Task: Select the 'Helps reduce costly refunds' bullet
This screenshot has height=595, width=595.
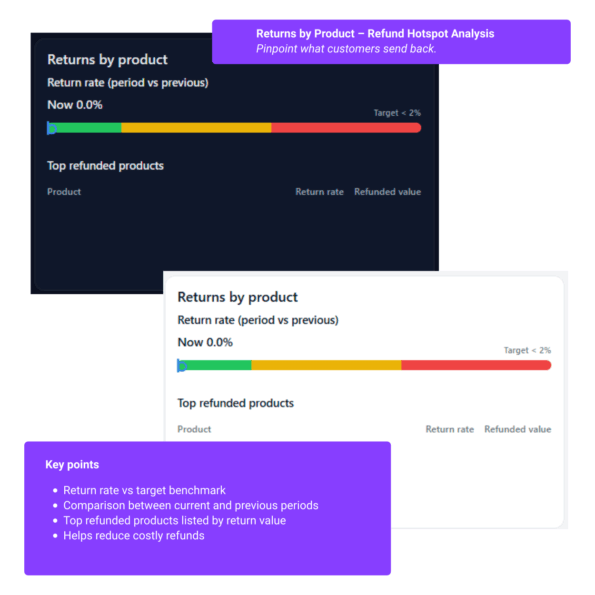Action: point(134,536)
